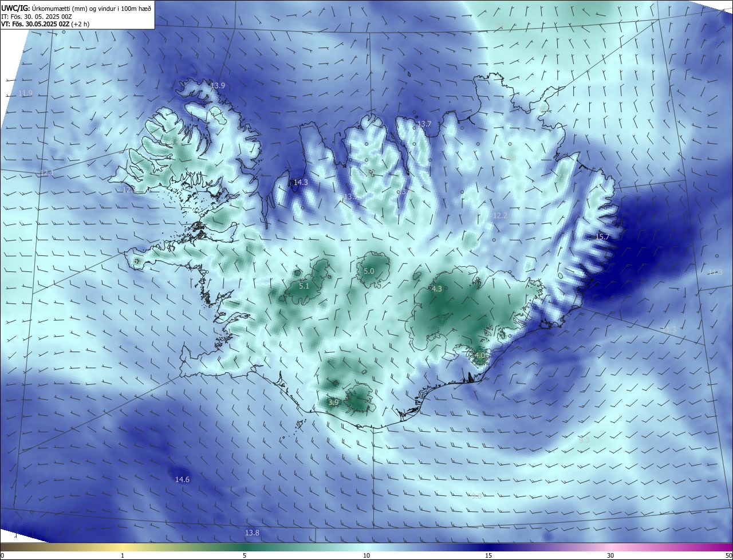Viewport: 733px width, 560px height.
Task: Click the 13.7 value label on the map
Action: [424, 124]
